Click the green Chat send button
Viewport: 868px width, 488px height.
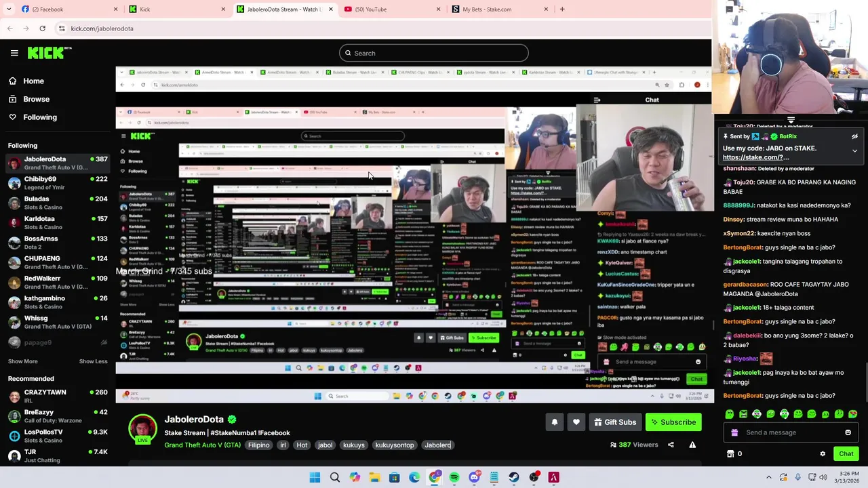click(x=846, y=454)
